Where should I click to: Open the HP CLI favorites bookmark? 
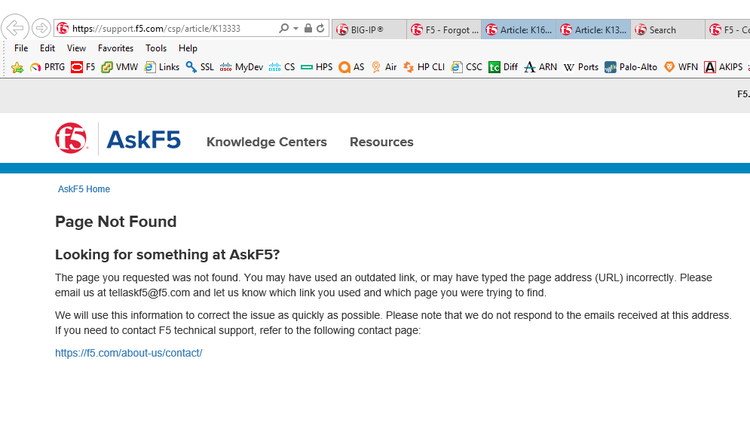point(424,67)
